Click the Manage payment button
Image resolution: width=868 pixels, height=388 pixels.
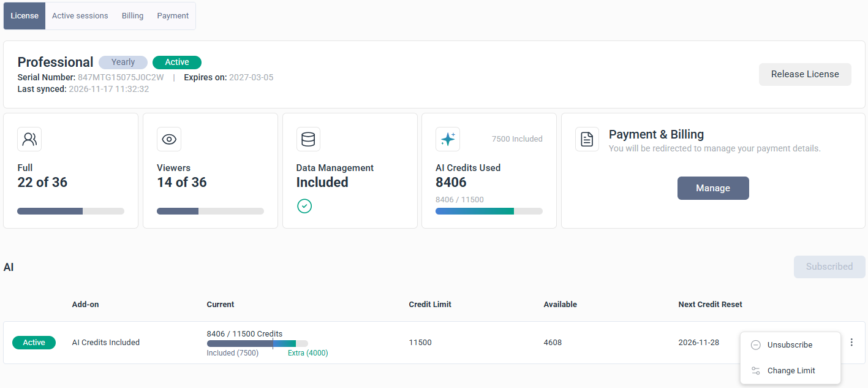(713, 188)
